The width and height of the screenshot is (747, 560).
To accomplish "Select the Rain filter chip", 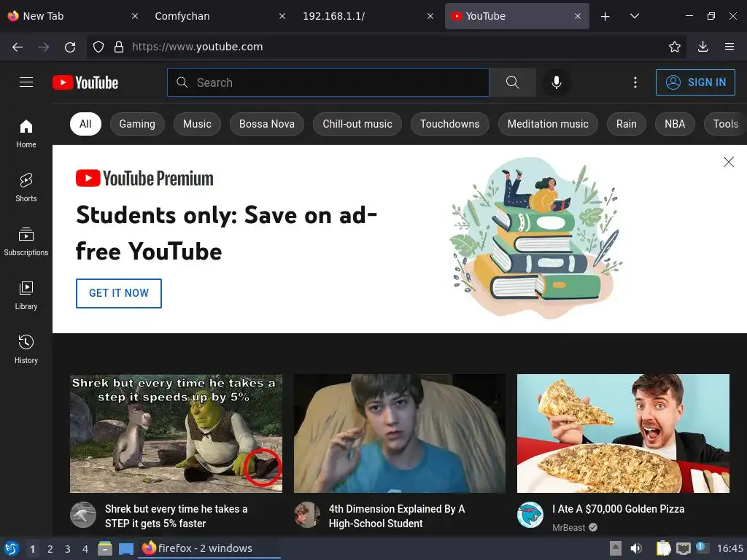I will click(627, 124).
